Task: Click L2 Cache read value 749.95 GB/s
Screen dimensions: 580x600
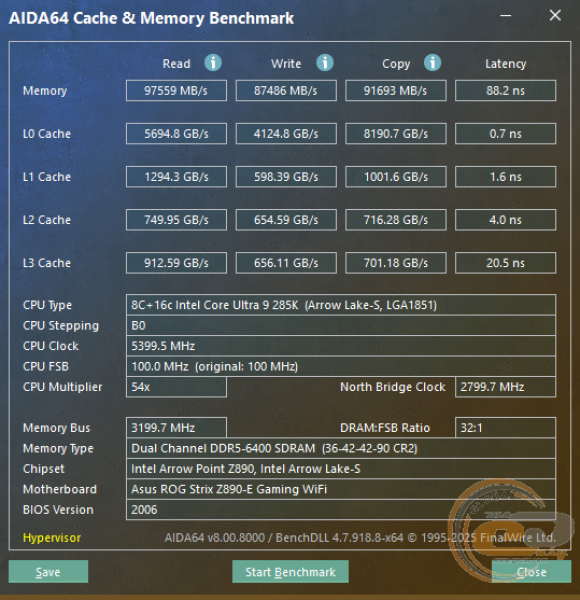Action: (176, 220)
